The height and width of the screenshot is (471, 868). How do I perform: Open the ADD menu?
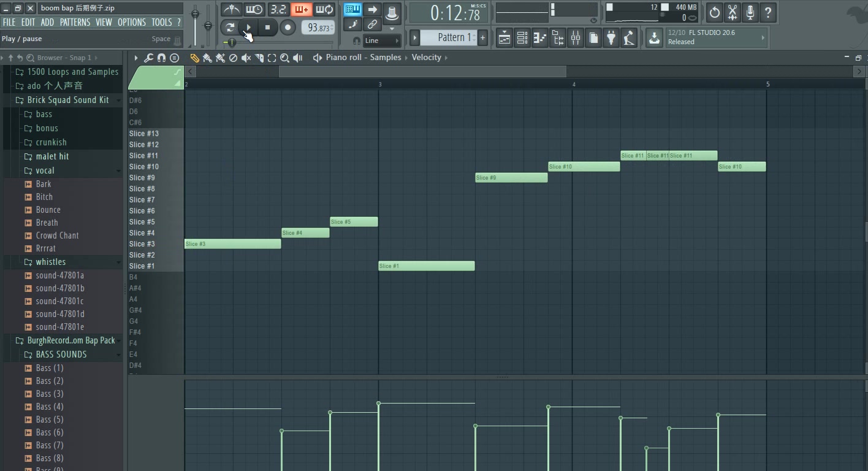[x=47, y=22]
